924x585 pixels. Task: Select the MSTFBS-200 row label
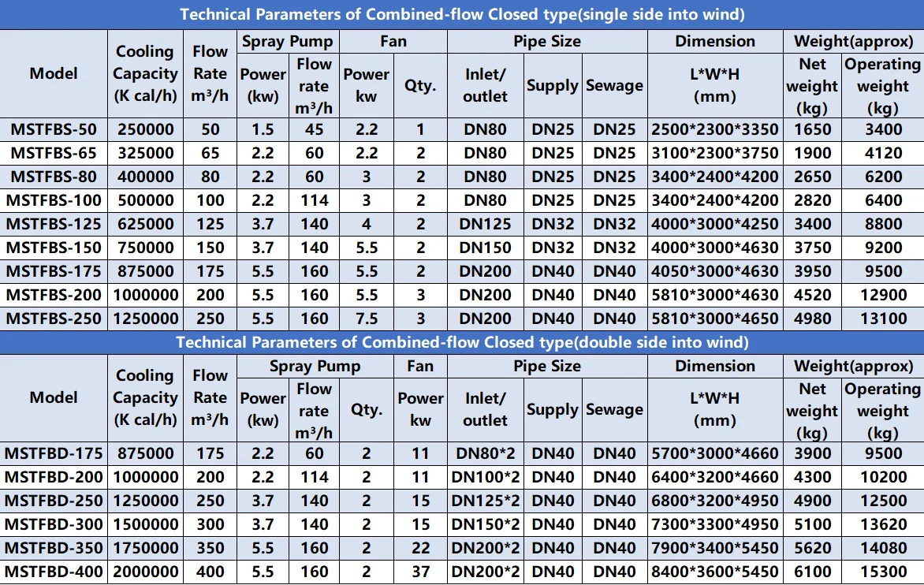point(54,295)
